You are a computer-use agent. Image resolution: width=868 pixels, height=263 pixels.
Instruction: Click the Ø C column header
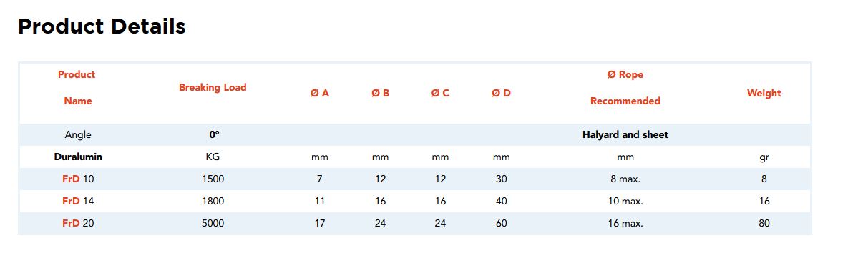tap(440, 93)
